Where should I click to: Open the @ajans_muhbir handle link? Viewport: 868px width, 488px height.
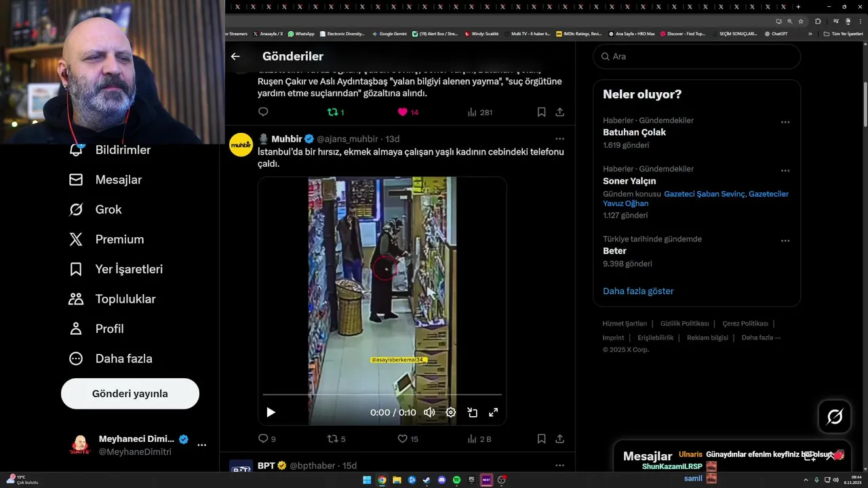point(347,139)
